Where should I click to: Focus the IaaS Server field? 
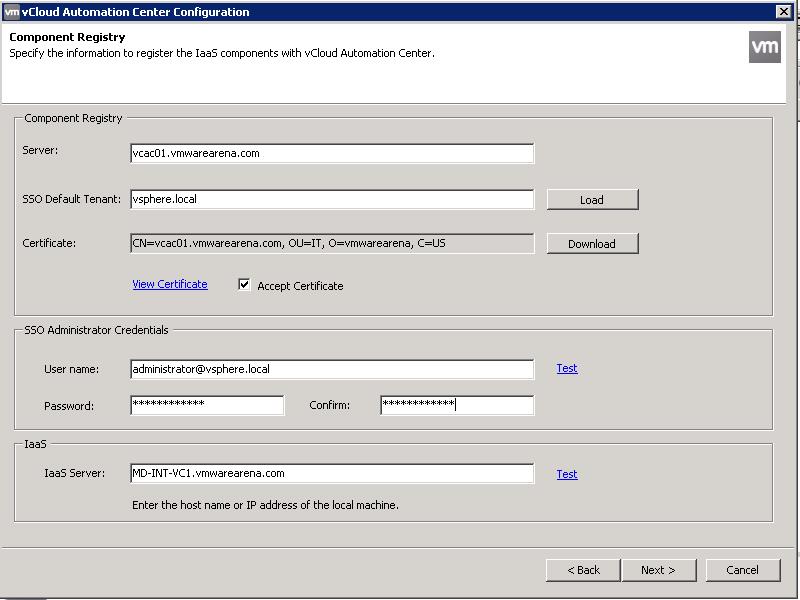332,473
